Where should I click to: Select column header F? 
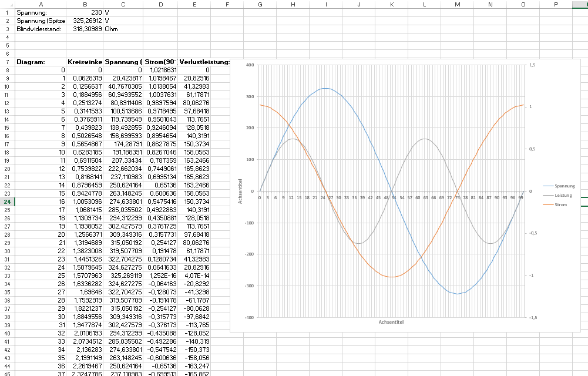227,5
